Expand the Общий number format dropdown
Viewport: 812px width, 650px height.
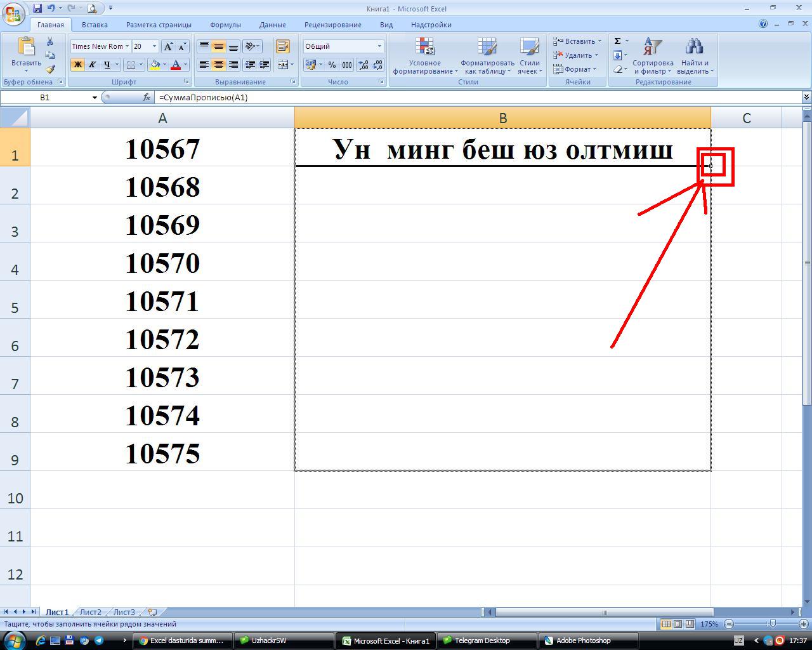click(379, 46)
